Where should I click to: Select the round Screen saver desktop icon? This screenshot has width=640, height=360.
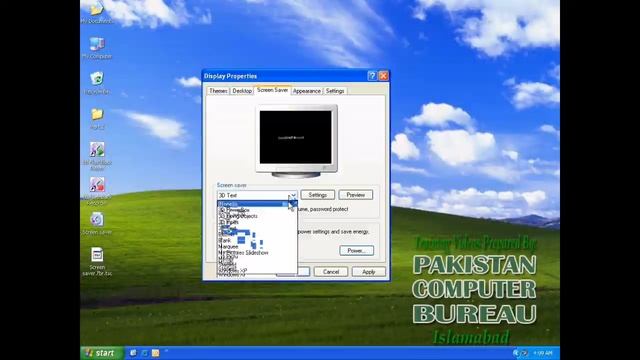coord(97,223)
